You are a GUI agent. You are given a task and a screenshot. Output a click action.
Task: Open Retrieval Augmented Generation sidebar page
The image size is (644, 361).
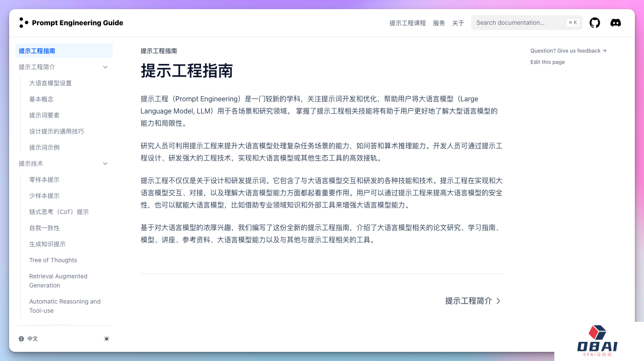58,281
